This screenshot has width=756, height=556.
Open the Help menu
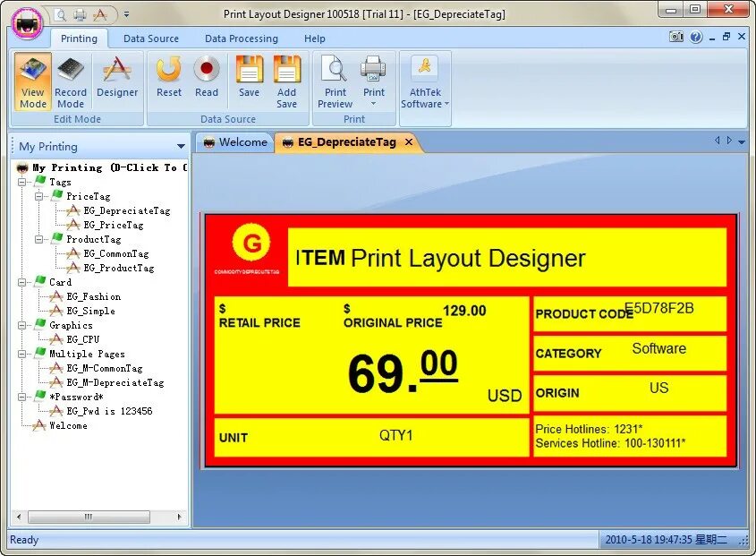[315, 38]
